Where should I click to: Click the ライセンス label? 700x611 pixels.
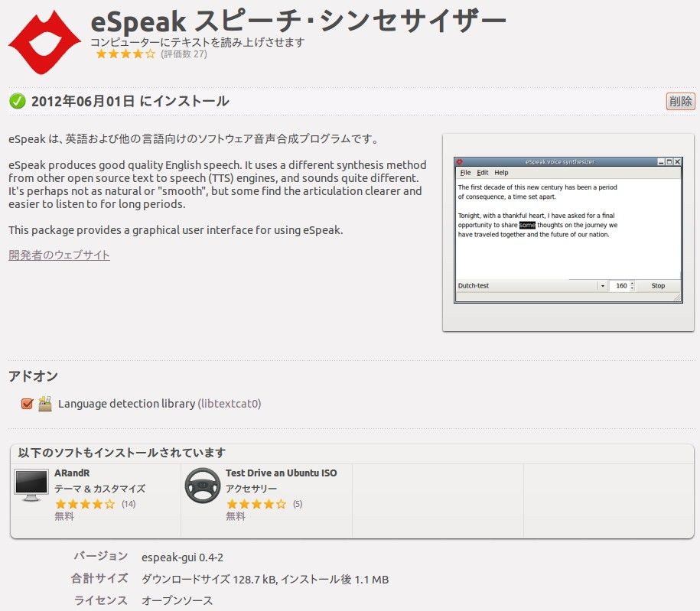coord(100,600)
